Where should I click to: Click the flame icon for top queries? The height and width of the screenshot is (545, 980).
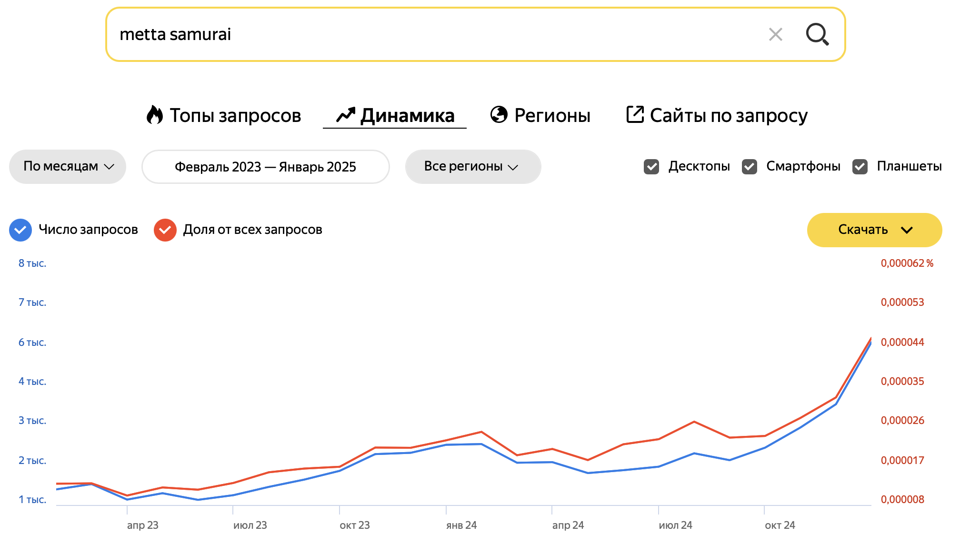click(154, 115)
